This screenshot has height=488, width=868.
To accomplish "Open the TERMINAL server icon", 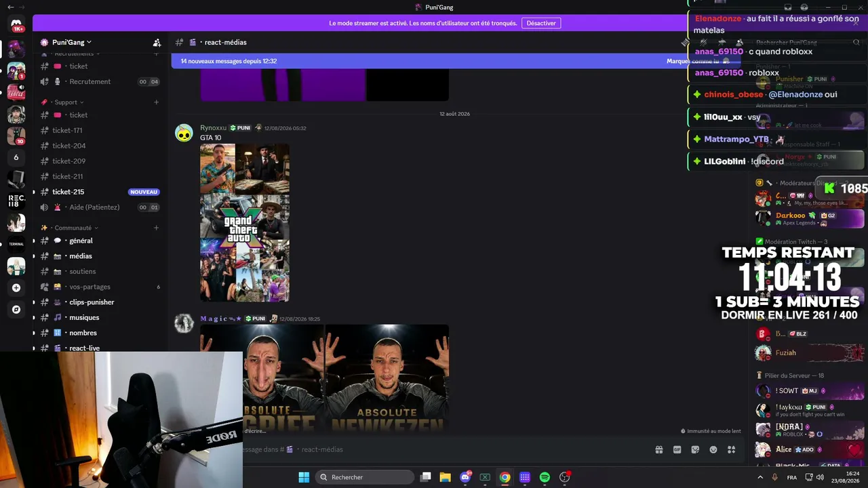I will tap(16, 244).
